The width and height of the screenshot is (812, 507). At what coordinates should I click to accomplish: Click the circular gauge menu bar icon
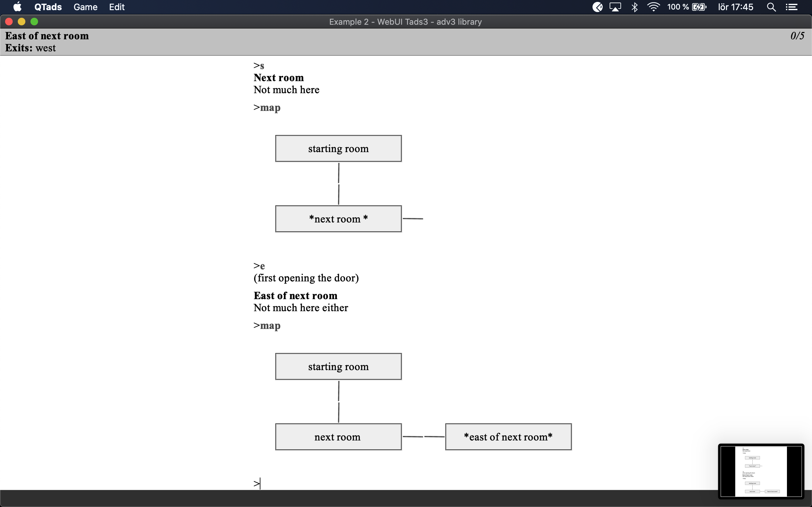tap(597, 7)
